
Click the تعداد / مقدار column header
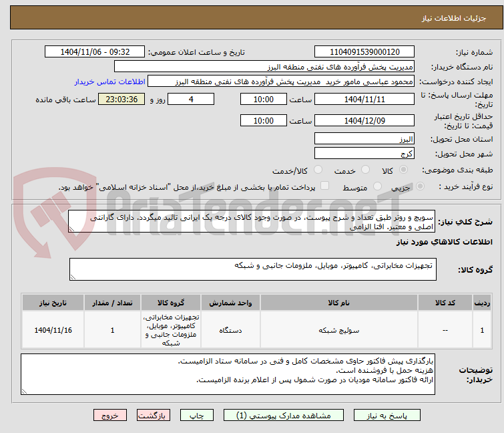(112, 303)
